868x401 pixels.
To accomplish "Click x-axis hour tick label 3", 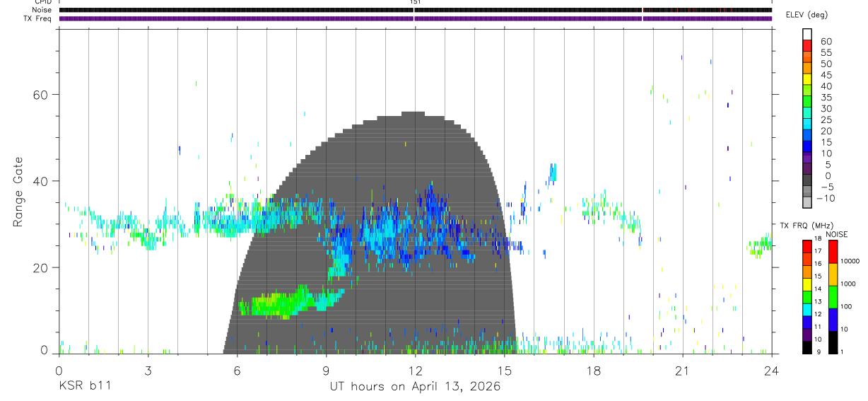I will [148, 371].
